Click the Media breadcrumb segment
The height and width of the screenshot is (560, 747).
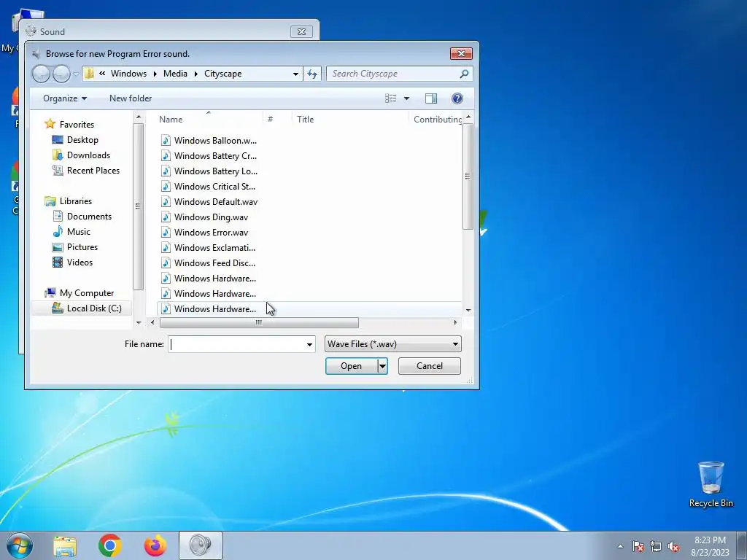pos(175,74)
